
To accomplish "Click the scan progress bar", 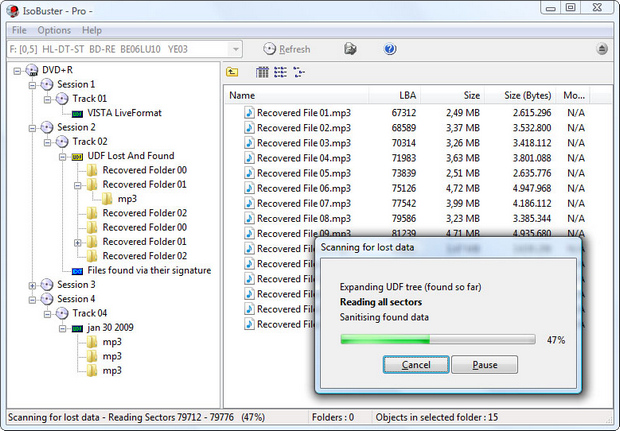I will point(438,340).
